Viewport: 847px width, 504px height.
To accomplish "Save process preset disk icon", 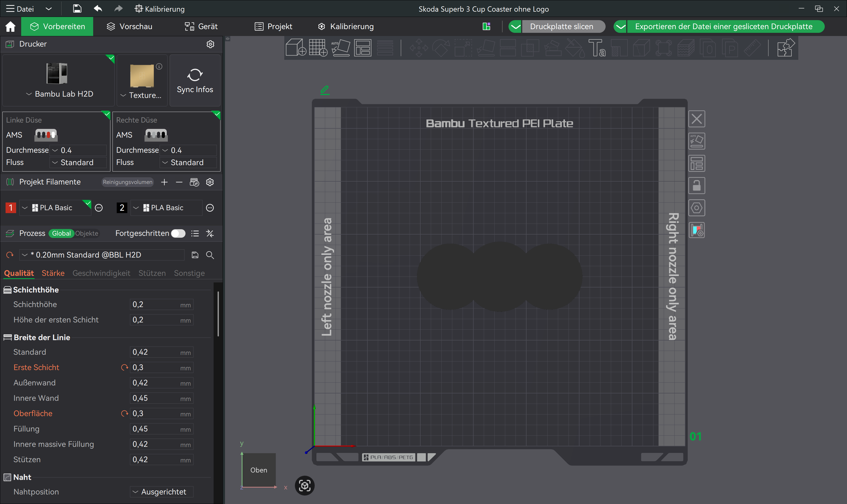I will [195, 255].
